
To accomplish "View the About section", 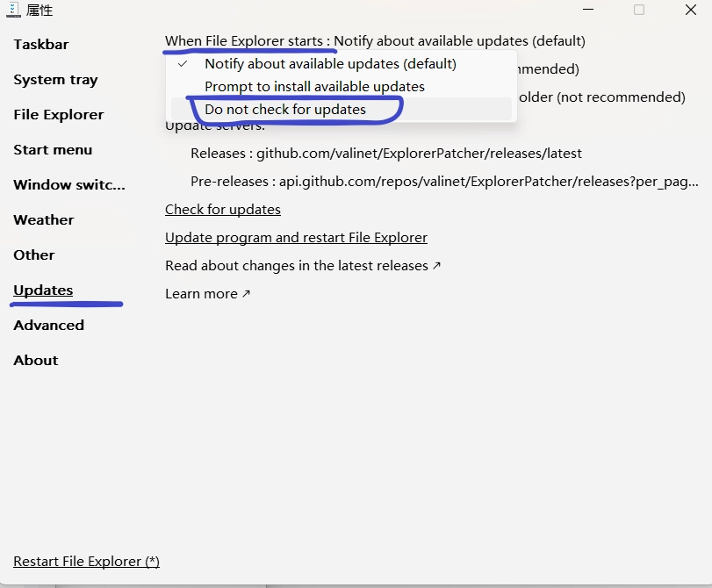I will (36, 361).
